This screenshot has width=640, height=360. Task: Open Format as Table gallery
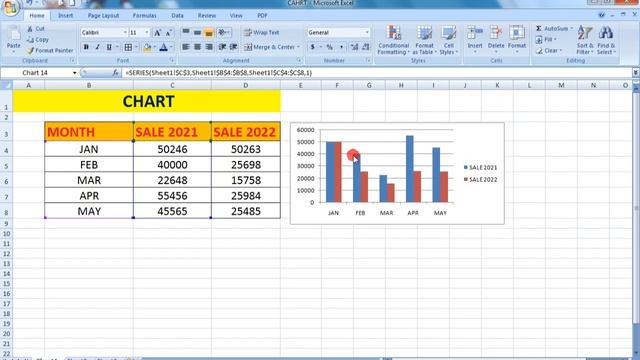point(424,40)
